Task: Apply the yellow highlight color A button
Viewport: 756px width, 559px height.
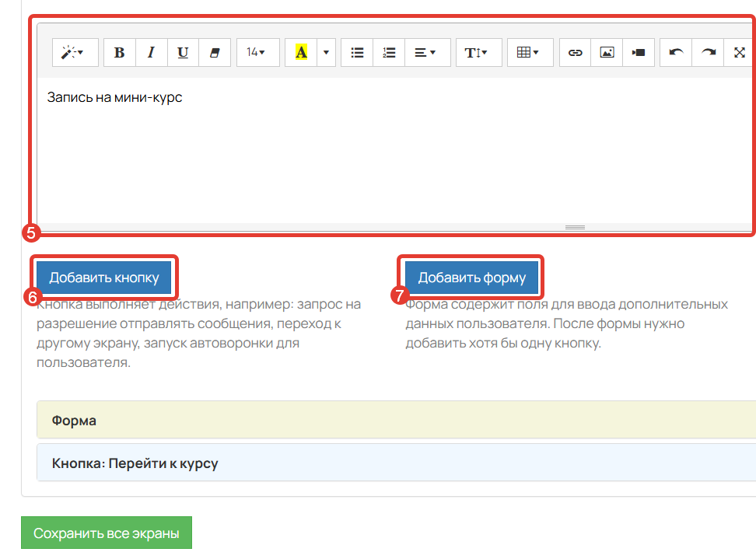Action: point(301,53)
